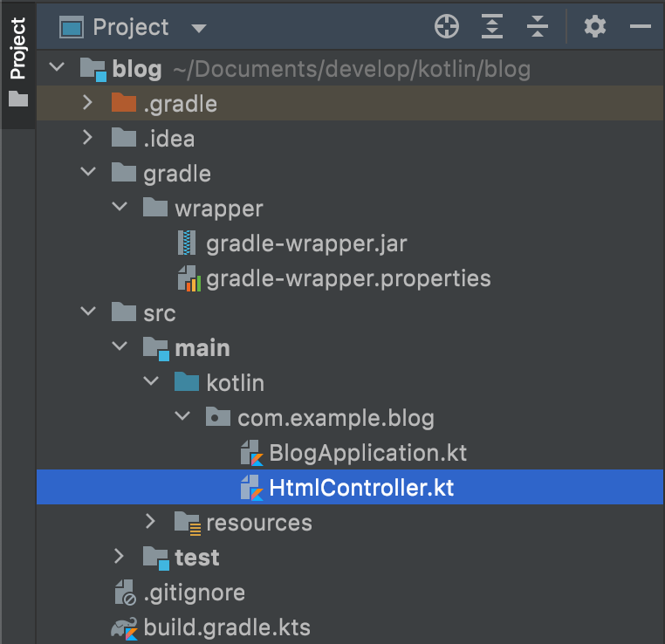Click the build.gradle.kts elephant icon
Screen dimensions: 665x644
tap(124, 628)
